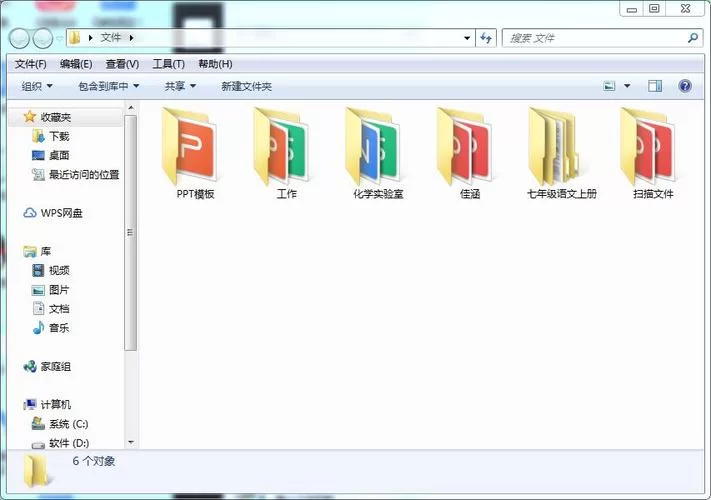Open the 扫描文件 folder icon

click(x=648, y=146)
